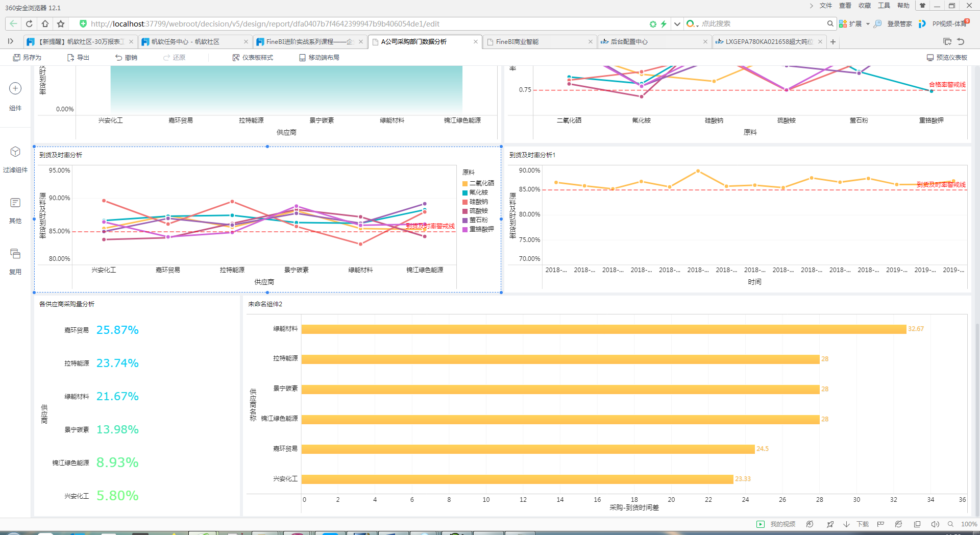Click the 导出 export icon
Screen dimensions: 980x535
click(71, 58)
